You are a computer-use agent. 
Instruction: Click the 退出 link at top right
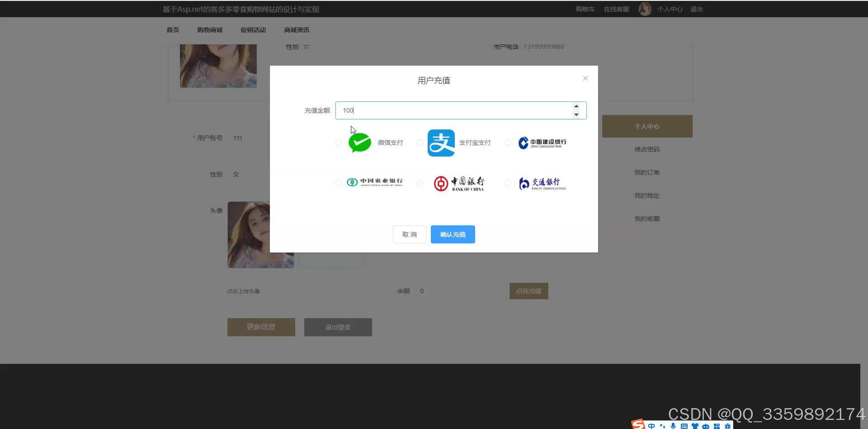point(696,9)
